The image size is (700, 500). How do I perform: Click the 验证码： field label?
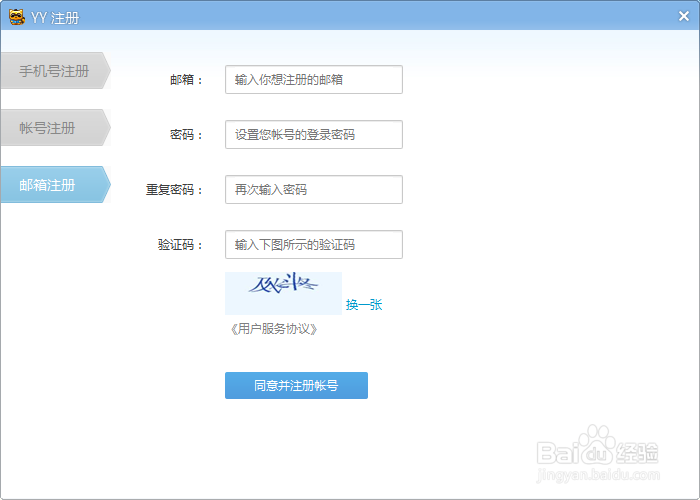(x=180, y=245)
